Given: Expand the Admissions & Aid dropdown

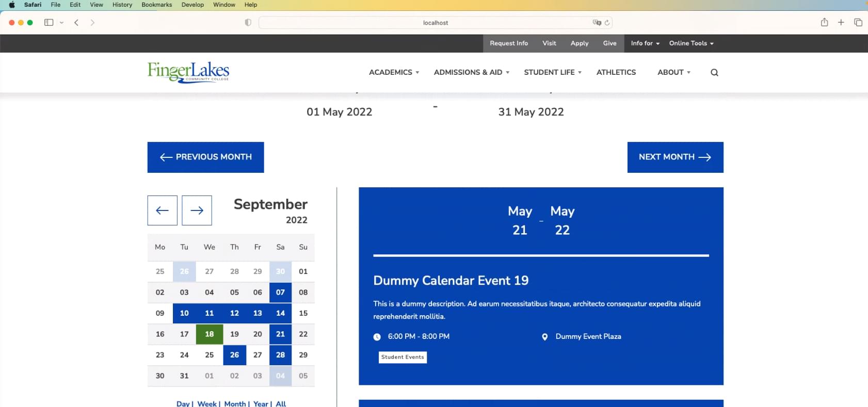Looking at the screenshot, I should click(x=472, y=72).
